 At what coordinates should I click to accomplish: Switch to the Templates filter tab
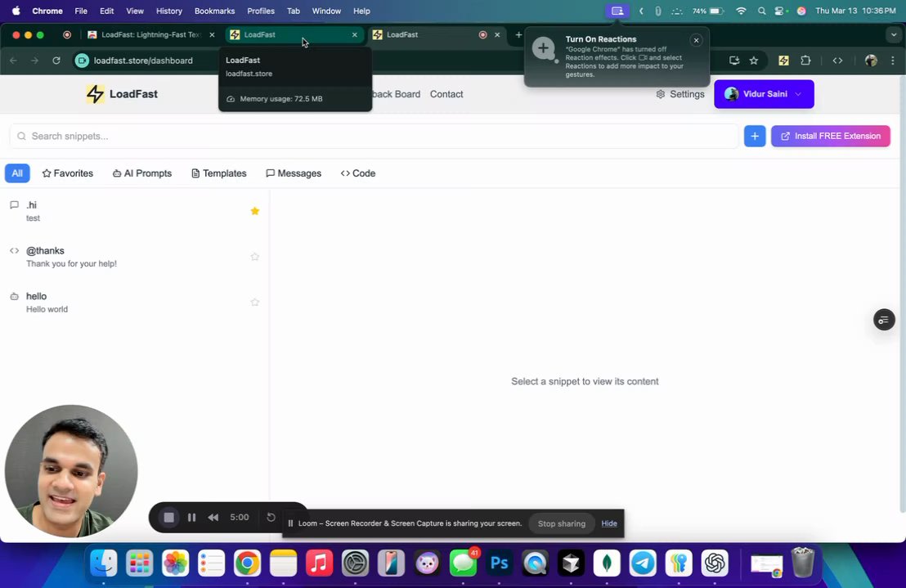pos(219,173)
